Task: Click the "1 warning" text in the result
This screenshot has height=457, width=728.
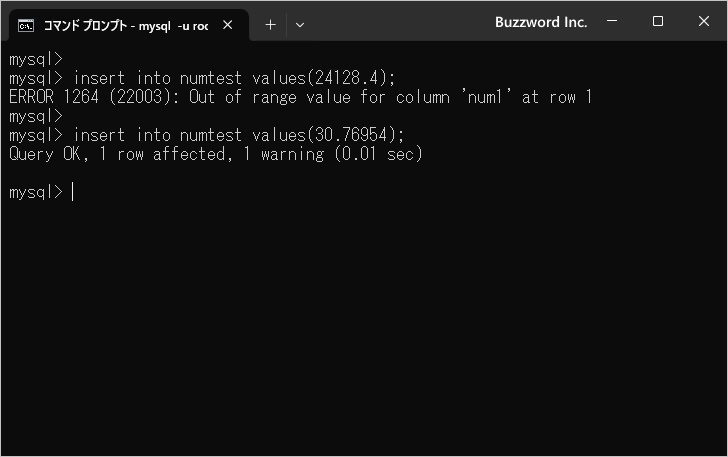Action: 284,154
